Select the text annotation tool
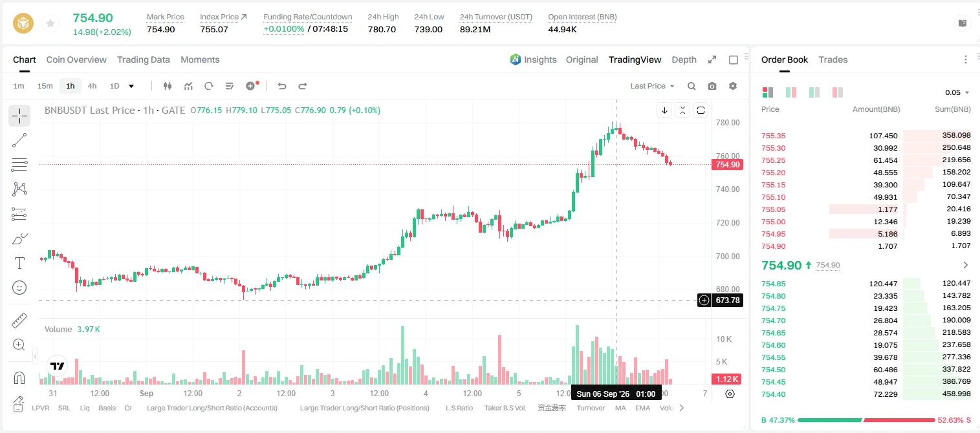Screen dimensions: 980x433 (19, 263)
